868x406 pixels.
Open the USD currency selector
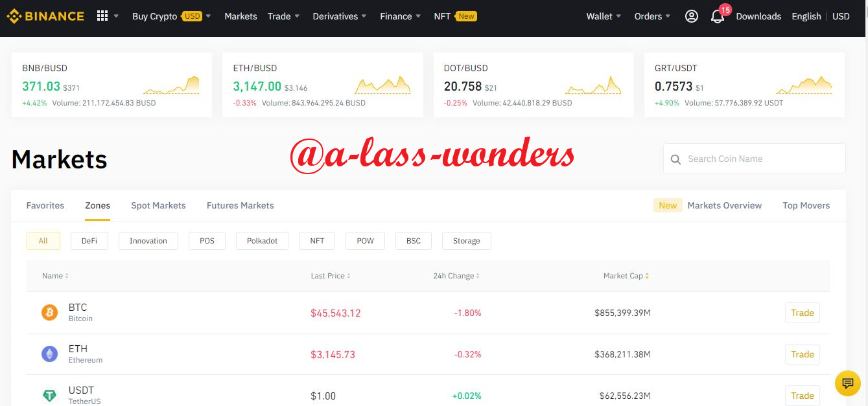point(841,16)
